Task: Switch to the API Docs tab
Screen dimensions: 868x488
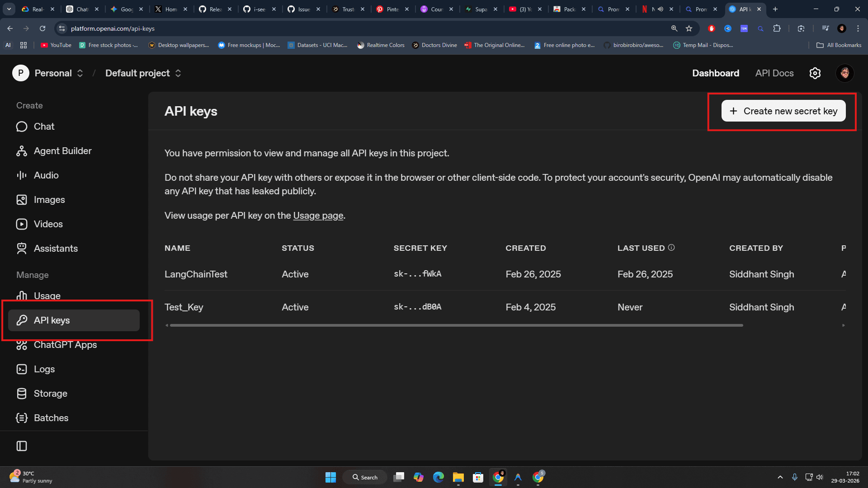Action: (x=774, y=73)
